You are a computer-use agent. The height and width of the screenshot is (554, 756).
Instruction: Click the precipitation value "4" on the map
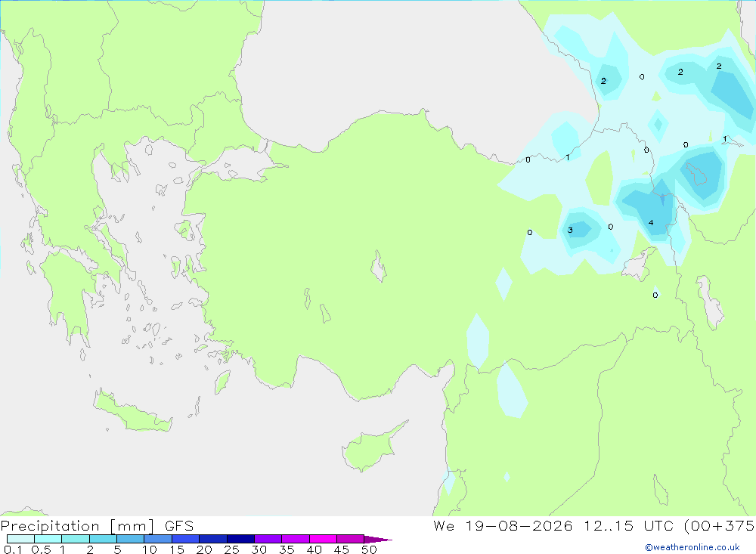point(651,223)
